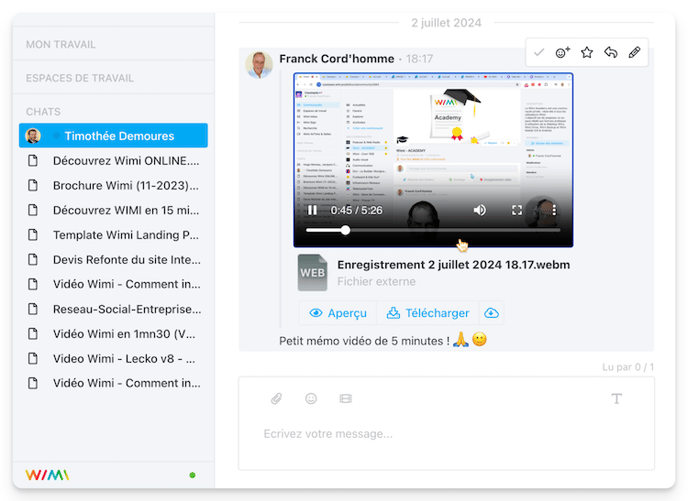Open video more options menu

[x=554, y=210]
